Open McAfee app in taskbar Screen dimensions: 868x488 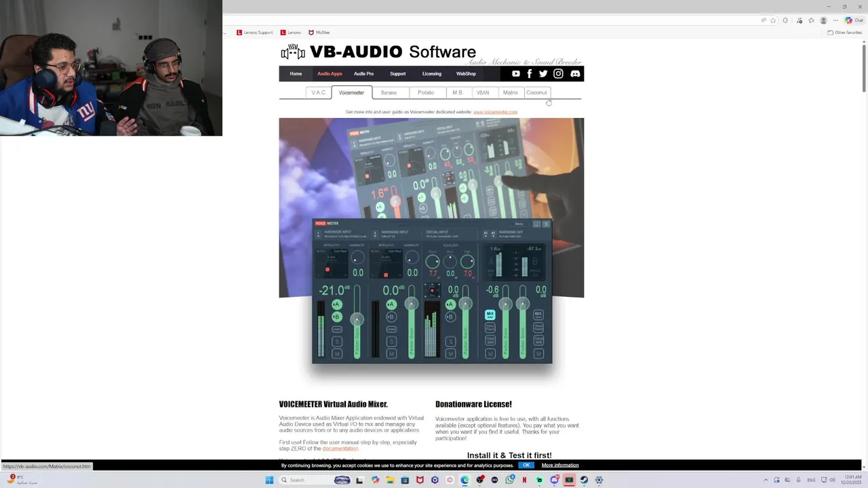420,480
